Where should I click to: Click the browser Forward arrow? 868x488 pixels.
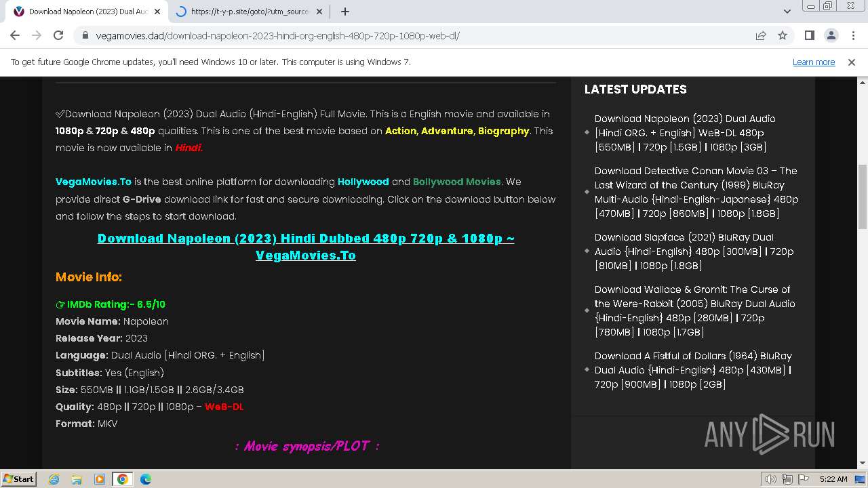(x=37, y=35)
